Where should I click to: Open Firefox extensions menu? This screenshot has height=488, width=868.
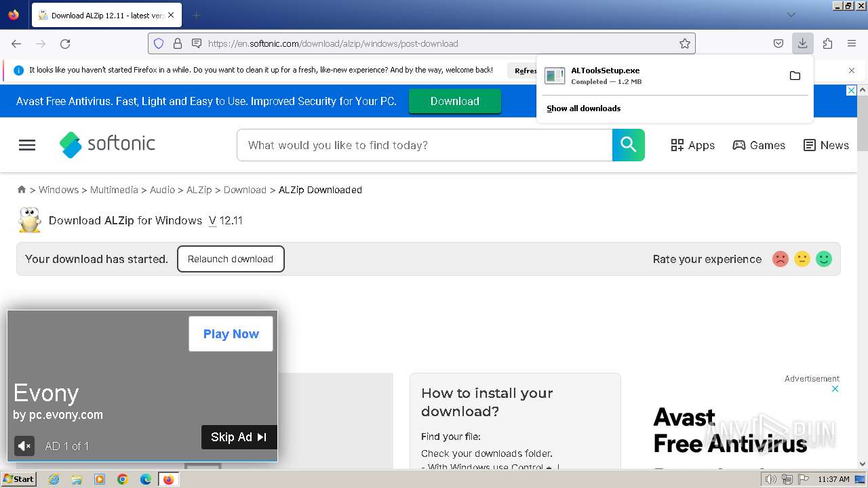click(x=827, y=43)
